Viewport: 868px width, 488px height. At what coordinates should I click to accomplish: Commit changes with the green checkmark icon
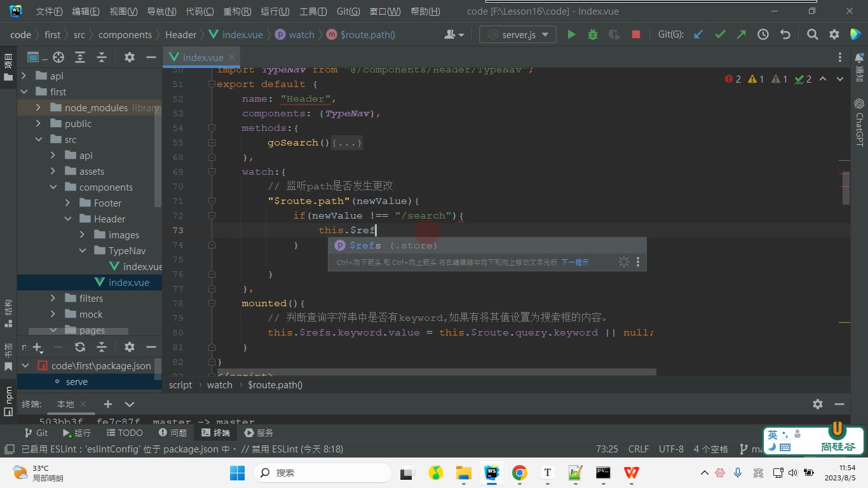click(x=720, y=35)
